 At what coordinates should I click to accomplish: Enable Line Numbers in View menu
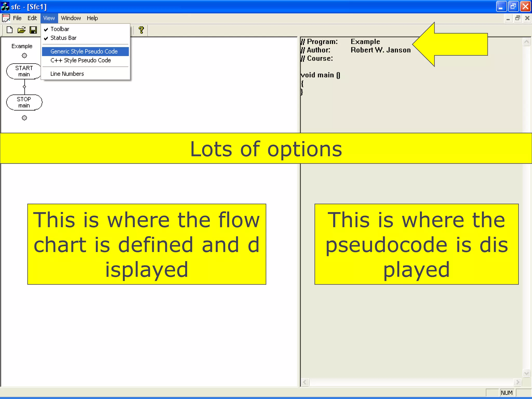[x=85, y=74]
